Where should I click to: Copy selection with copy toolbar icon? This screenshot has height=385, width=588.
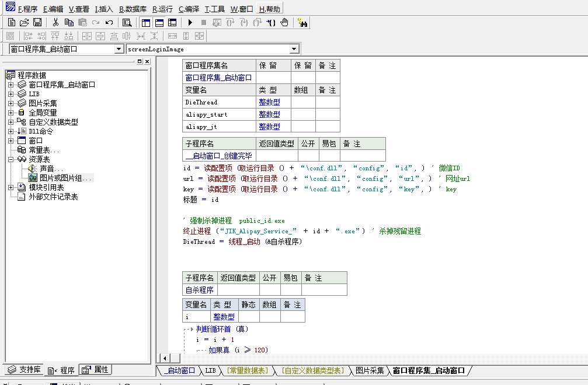(x=69, y=22)
